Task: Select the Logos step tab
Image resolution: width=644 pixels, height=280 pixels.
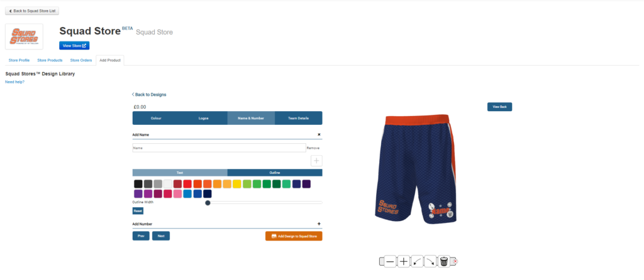Action: click(x=204, y=118)
